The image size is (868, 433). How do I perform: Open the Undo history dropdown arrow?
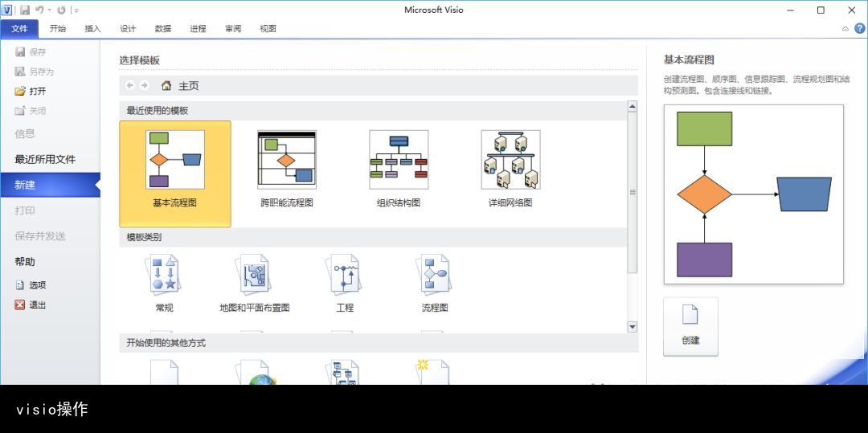(49, 10)
